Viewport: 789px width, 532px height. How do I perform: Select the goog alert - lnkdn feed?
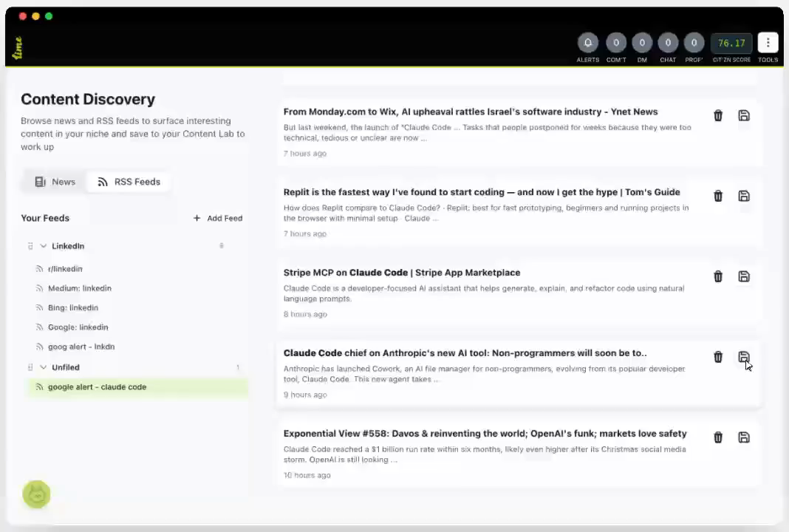click(81, 347)
